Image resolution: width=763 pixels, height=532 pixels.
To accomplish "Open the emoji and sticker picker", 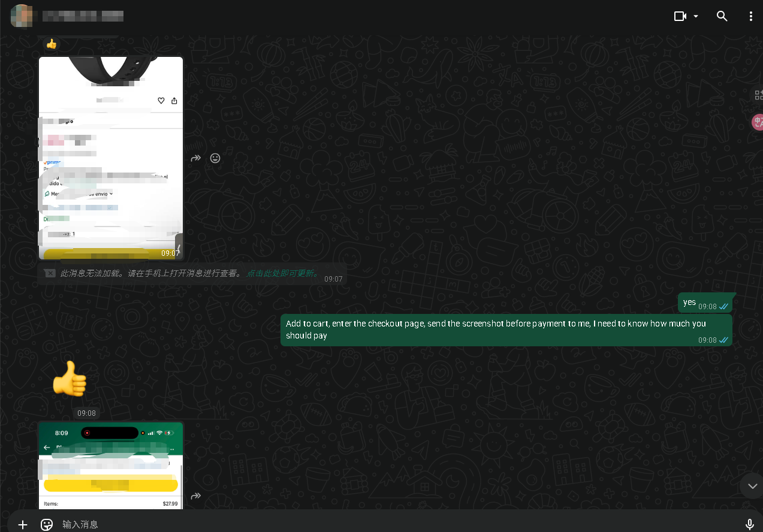I will [47, 525].
